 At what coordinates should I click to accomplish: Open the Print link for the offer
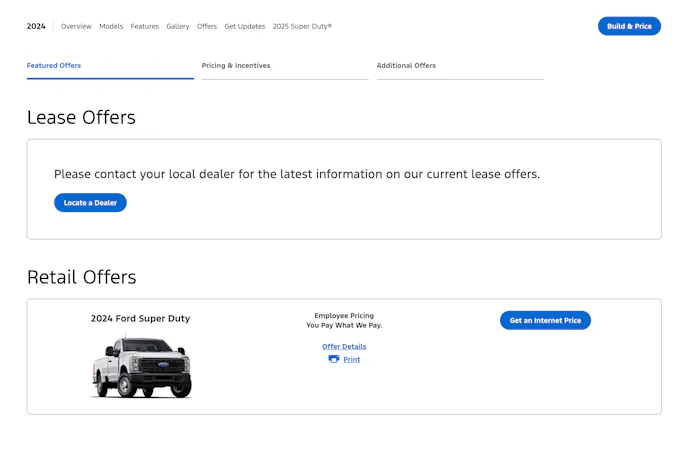(x=351, y=359)
